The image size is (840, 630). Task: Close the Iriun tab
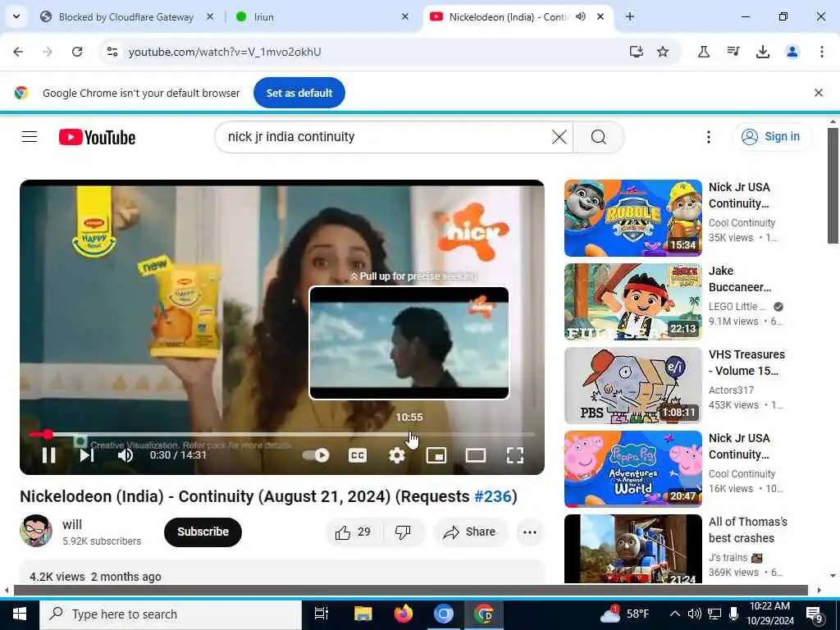click(405, 16)
